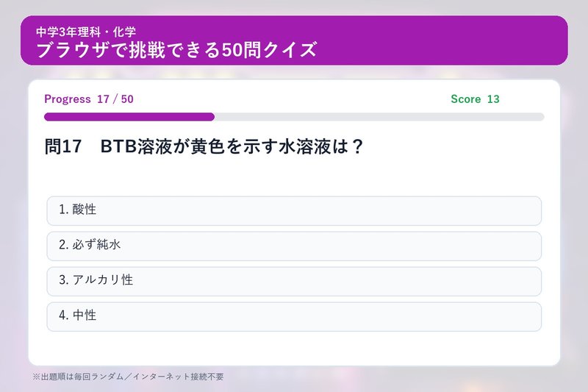The image size is (588, 392).
Task: Pick answer option 3 アルカリ性
Action: point(294,282)
